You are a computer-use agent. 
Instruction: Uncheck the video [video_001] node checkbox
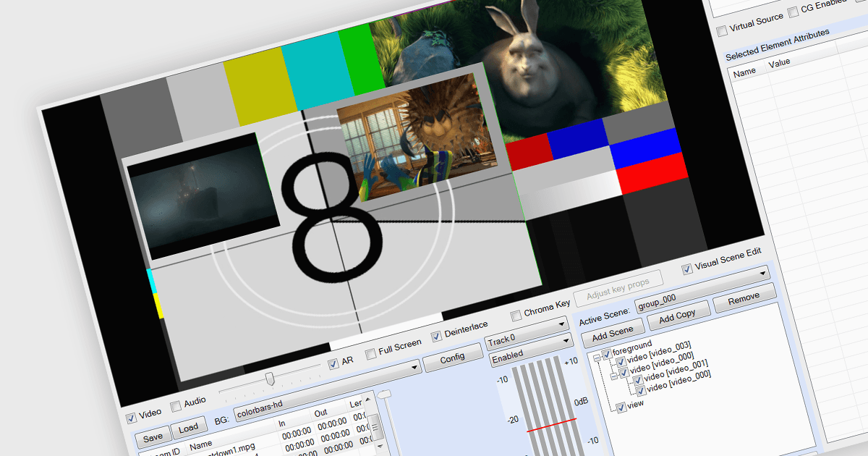click(637, 379)
